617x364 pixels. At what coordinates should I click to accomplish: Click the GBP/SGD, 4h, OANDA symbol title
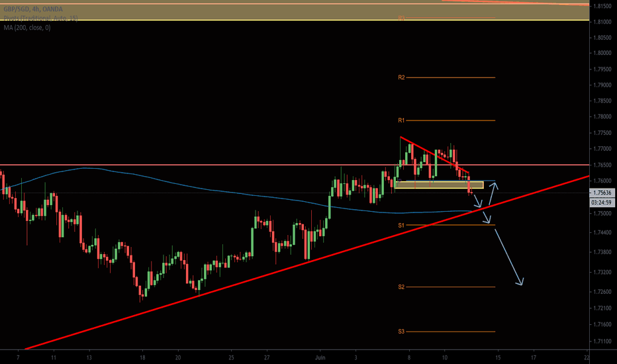coord(33,9)
